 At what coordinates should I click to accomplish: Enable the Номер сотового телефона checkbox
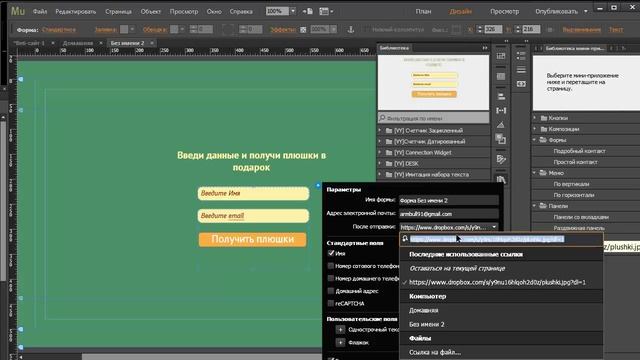click(331, 266)
